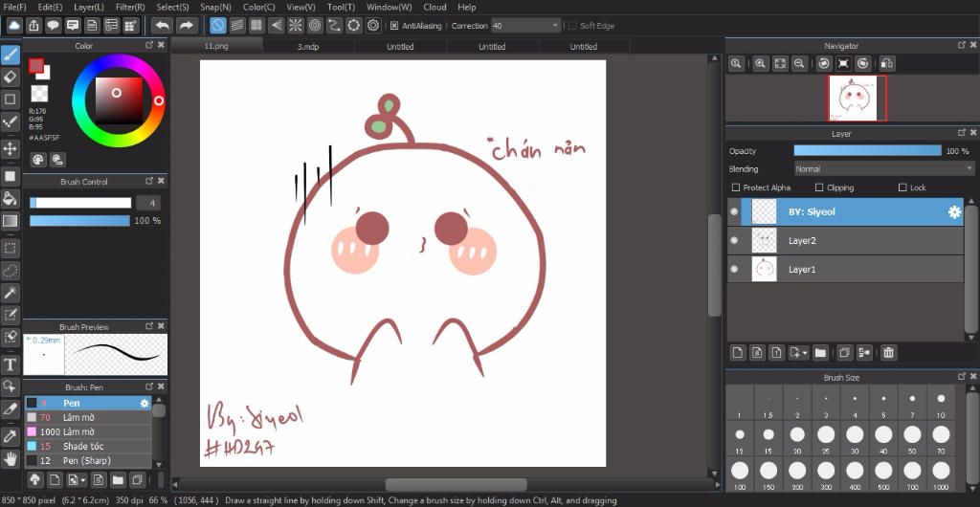
Task: Select the Eyedropper tool
Action: (x=10, y=436)
